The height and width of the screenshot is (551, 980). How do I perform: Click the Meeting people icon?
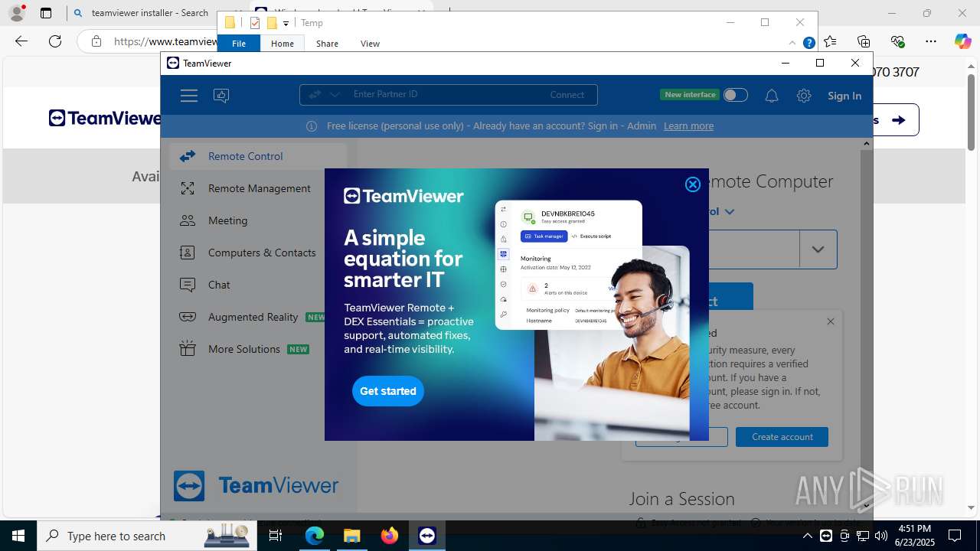pyautogui.click(x=188, y=220)
